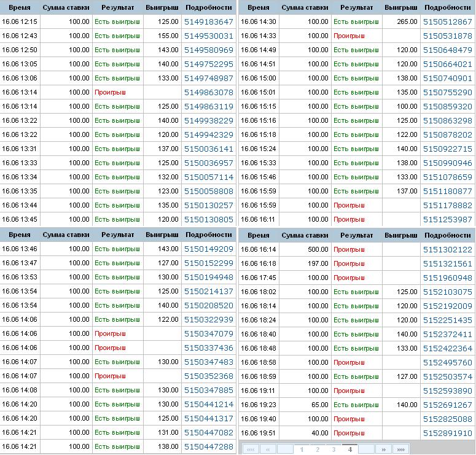Open bet details 5149938229
The image size is (476, 455).
[209, 120]
